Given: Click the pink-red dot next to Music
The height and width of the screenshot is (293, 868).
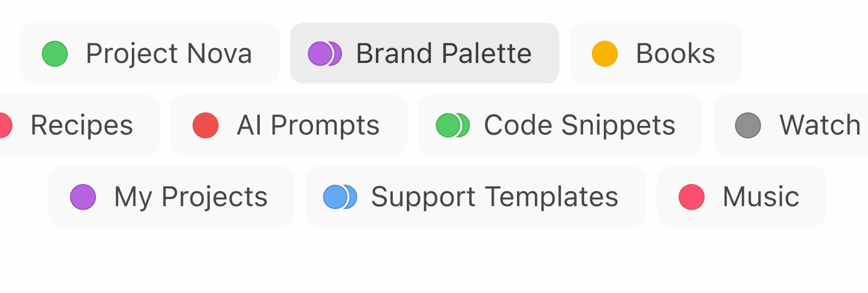Looking at the screenshot, I should (x=692, y=197).
